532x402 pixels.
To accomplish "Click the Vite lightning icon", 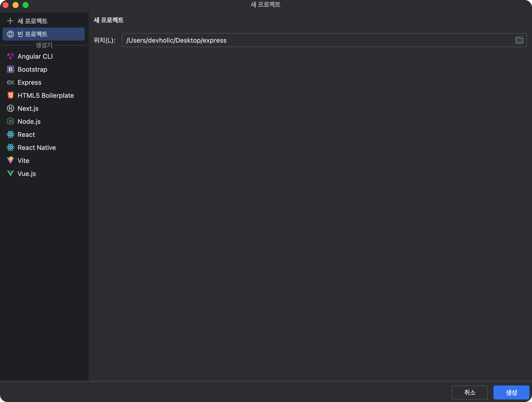I will tap(10, 161).
